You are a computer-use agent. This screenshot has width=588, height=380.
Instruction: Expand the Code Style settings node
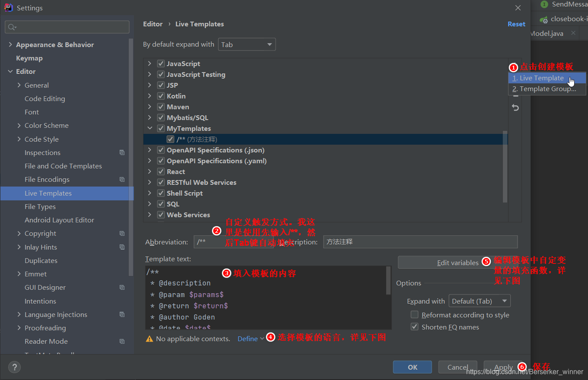19,139
